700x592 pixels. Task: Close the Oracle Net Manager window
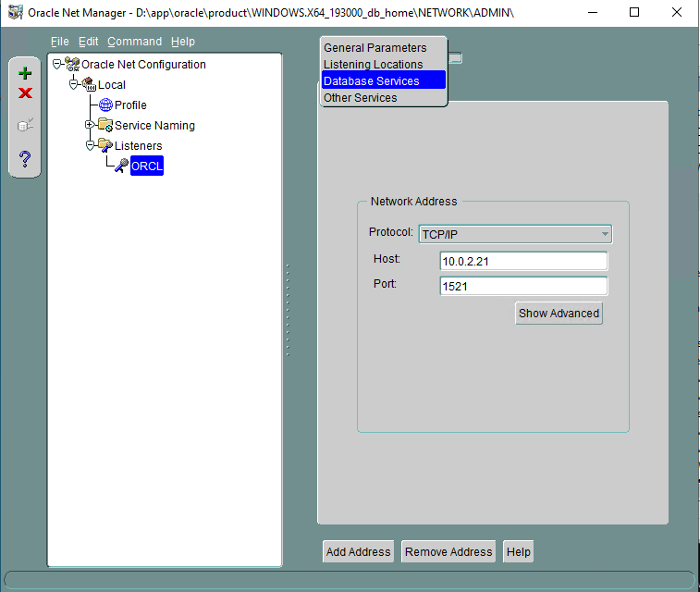click(x=677, y=13)
